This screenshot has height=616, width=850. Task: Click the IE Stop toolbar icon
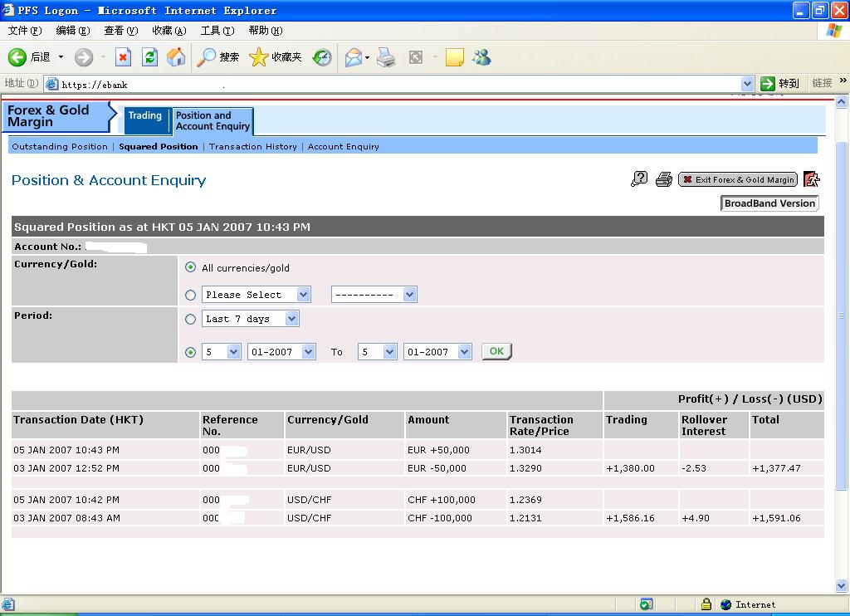tap(123, 56)
